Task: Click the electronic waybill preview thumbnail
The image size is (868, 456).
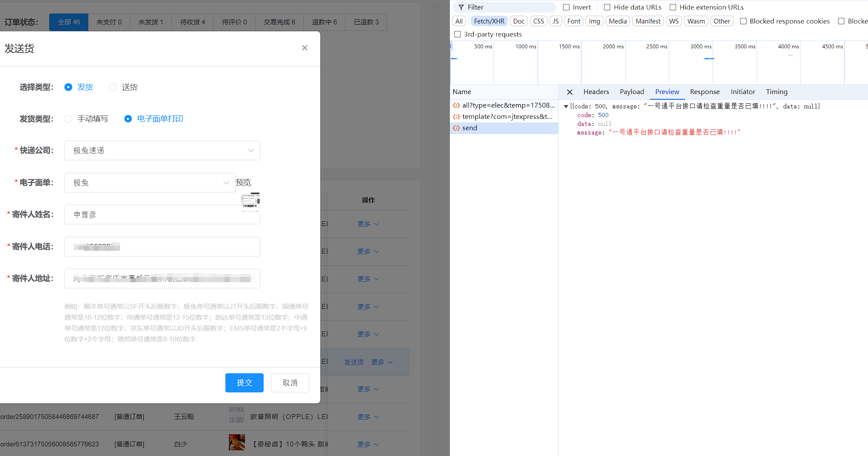Action: click(251, 201)
